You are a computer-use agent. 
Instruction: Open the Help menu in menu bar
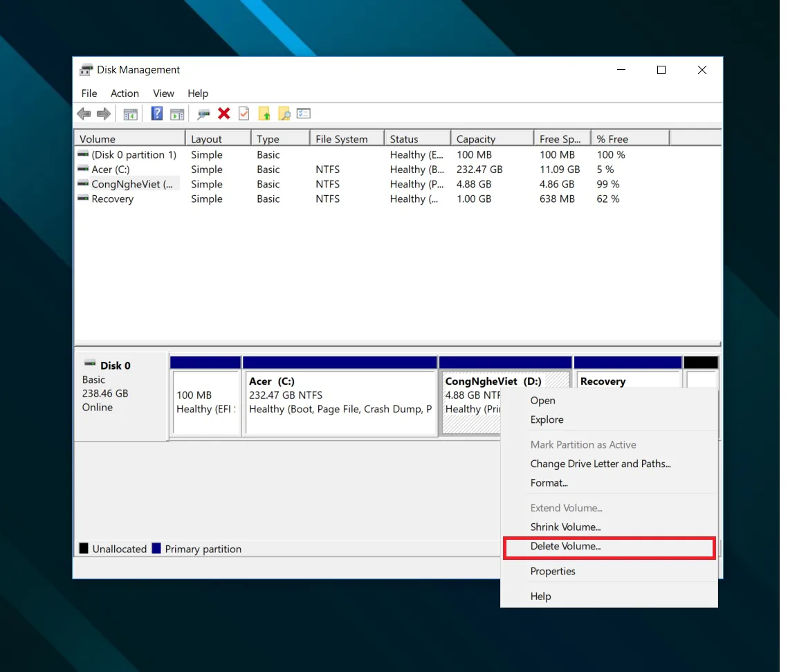(x=198, y=93)
